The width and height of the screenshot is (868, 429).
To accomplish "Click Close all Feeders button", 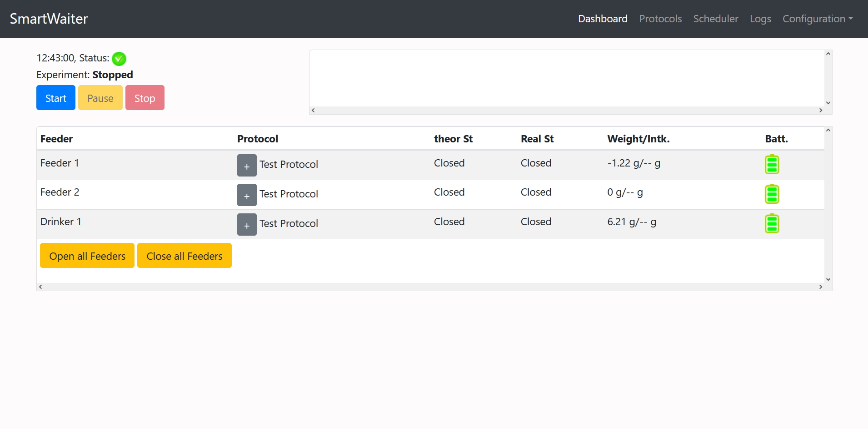I will click(185, 256).
